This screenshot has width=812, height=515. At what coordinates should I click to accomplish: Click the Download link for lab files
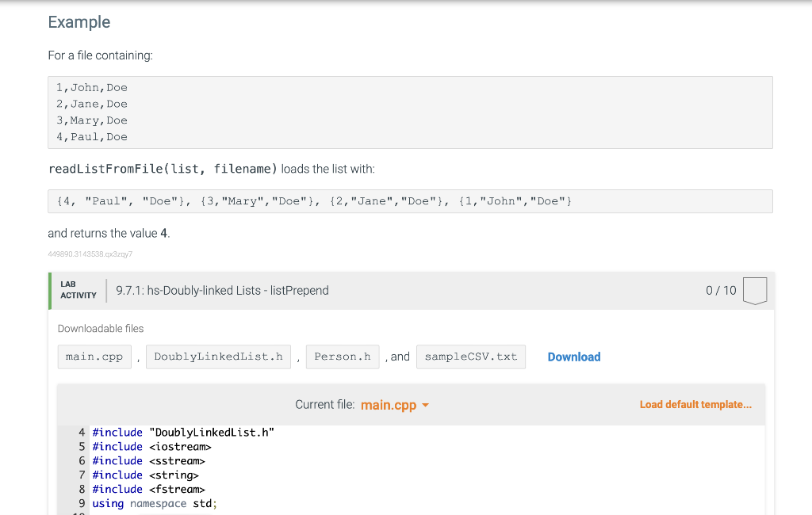(x=573, y=357)
